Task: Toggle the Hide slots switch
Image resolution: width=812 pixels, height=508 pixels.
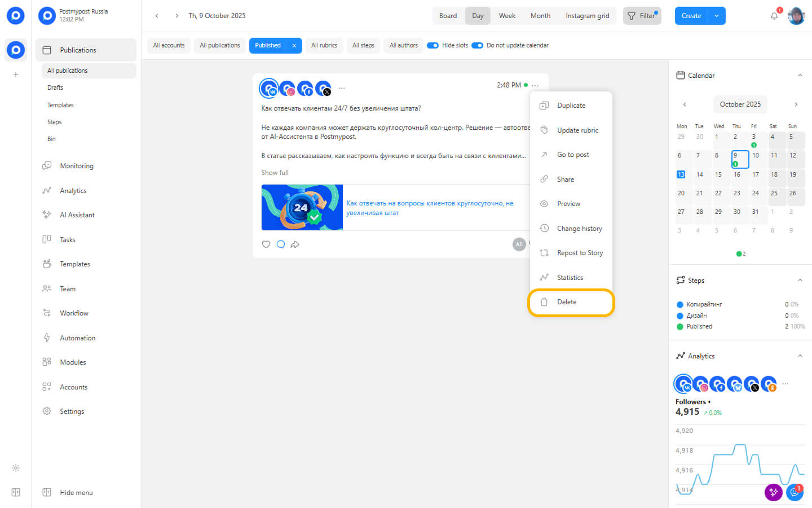Action: click(433, 45)
